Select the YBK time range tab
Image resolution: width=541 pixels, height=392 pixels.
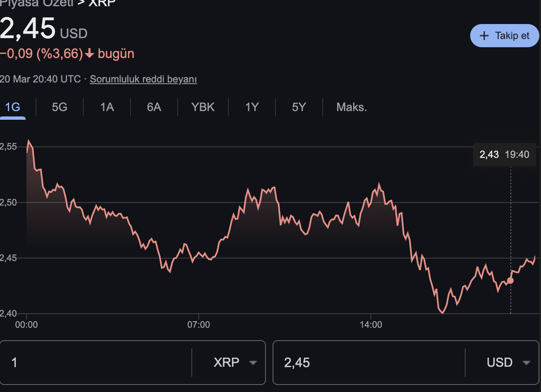203,107
